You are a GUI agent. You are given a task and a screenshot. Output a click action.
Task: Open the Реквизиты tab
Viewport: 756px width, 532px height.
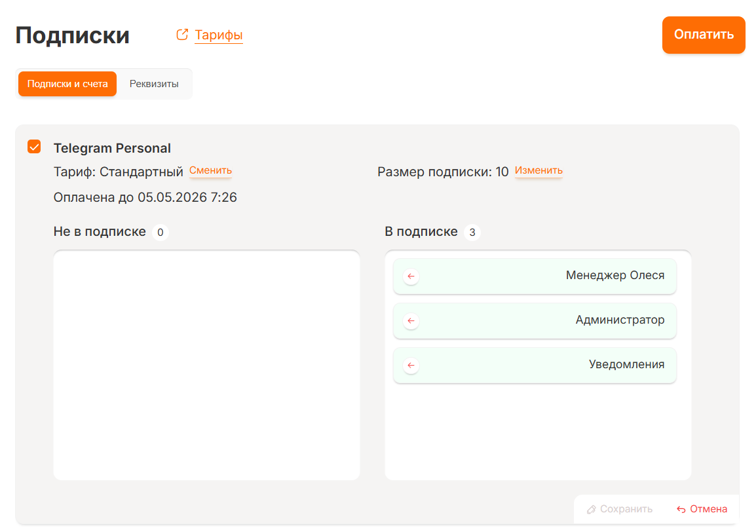(154, 85)
